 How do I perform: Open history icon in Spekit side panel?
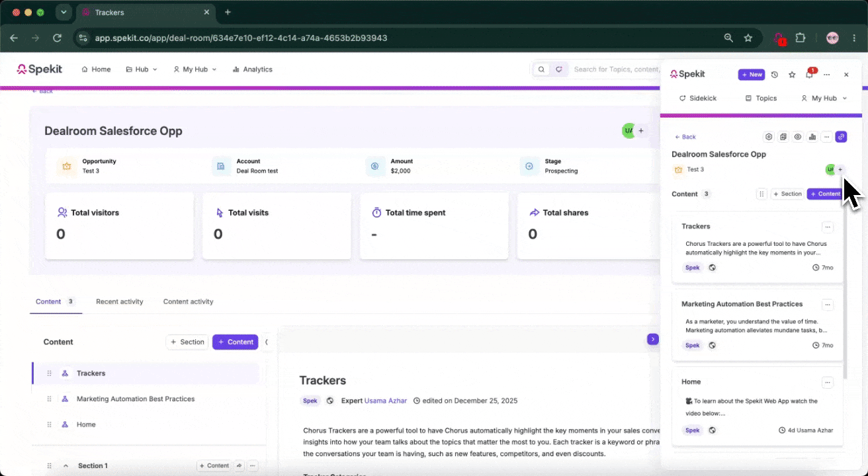coord(774,75)
